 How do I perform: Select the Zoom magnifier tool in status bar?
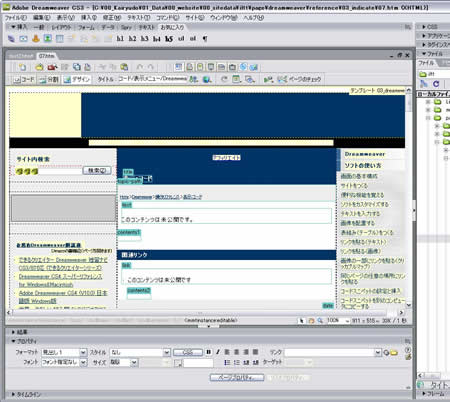pyautogui.click(x=320, y=321)
